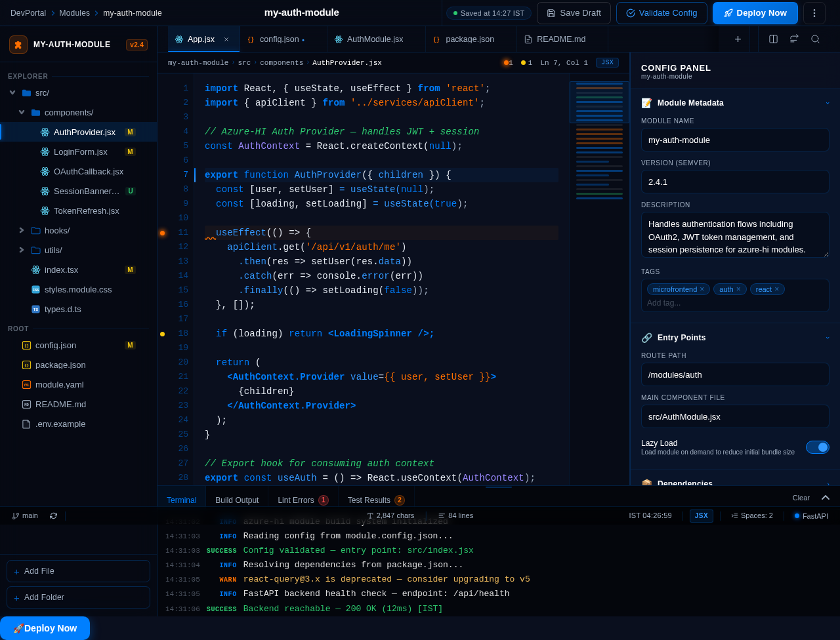Switch to the config.json tab
The height and width of the screenshot is (640, 840).
(283, 39)
